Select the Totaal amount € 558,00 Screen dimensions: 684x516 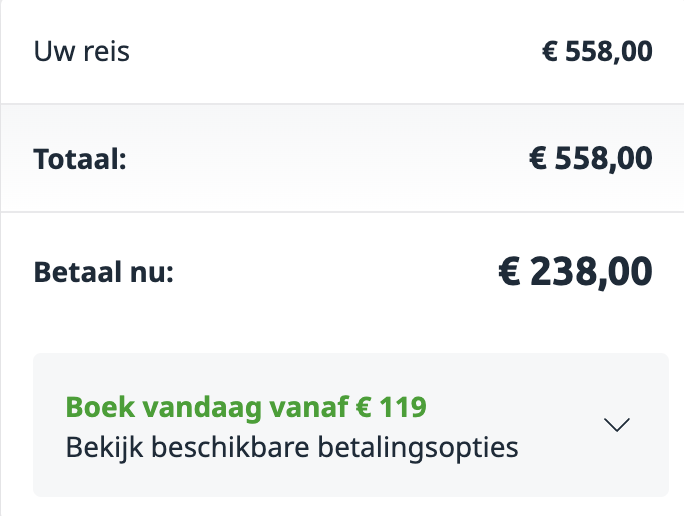tap(591, 158)
